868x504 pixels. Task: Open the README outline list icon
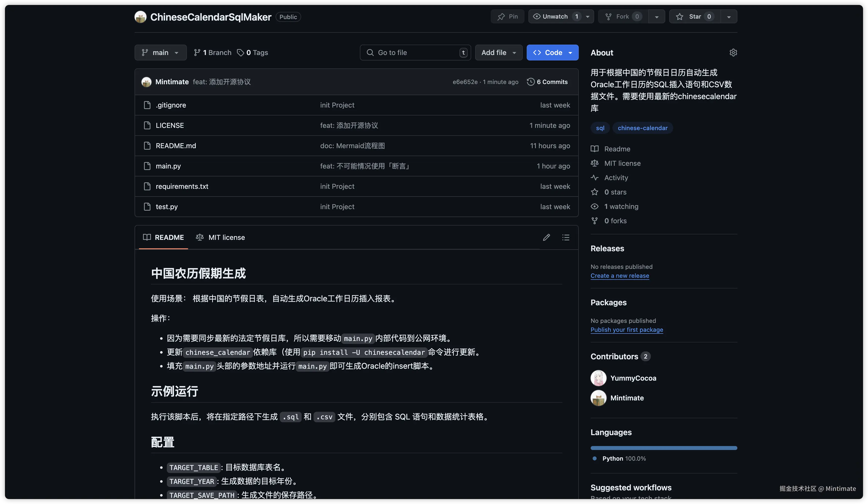565,237
